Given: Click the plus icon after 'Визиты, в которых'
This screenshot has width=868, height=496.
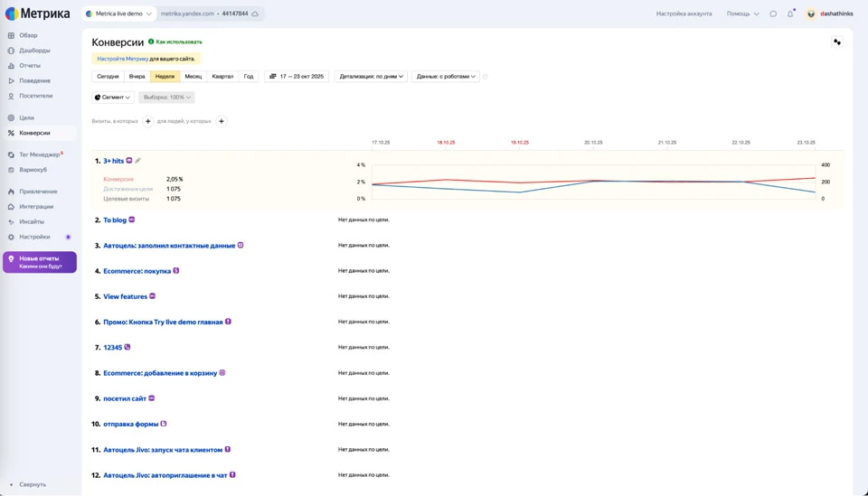Looking at the screenshot, I should [148, 121].
